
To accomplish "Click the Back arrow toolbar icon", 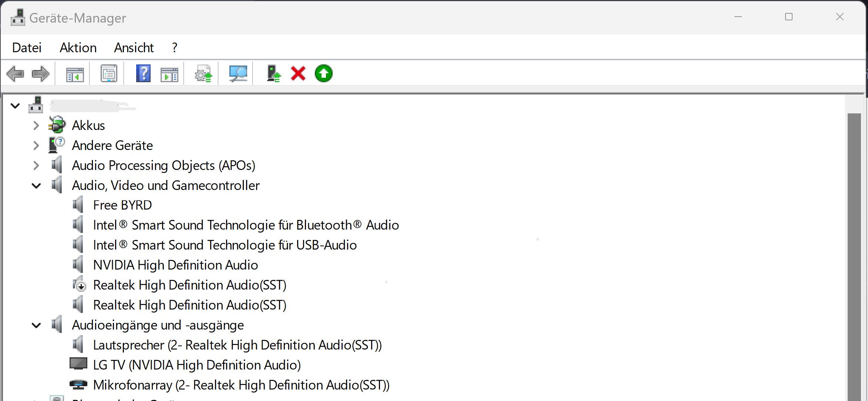I will click(x=16, y=74).
